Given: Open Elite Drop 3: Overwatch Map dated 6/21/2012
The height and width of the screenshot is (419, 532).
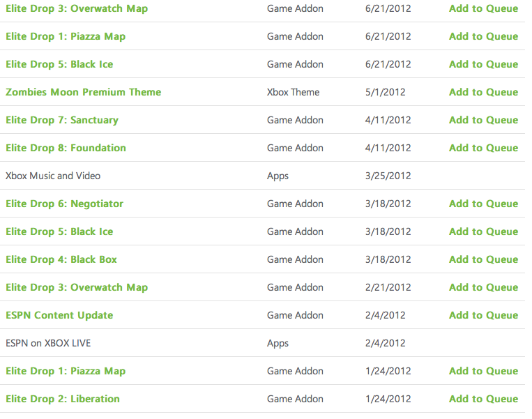Looking at the screenshot, I should pyautogui.click(x=77, y=9).
